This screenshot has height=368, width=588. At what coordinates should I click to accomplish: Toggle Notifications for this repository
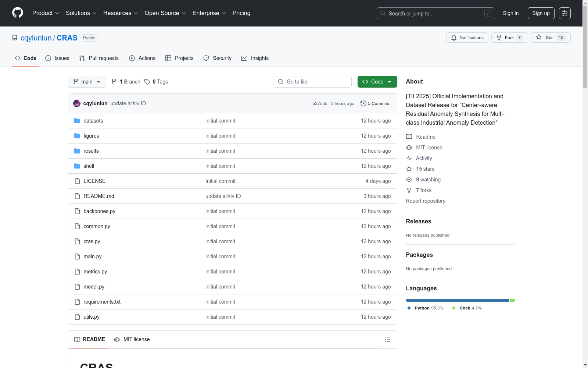tap(467, 38)
